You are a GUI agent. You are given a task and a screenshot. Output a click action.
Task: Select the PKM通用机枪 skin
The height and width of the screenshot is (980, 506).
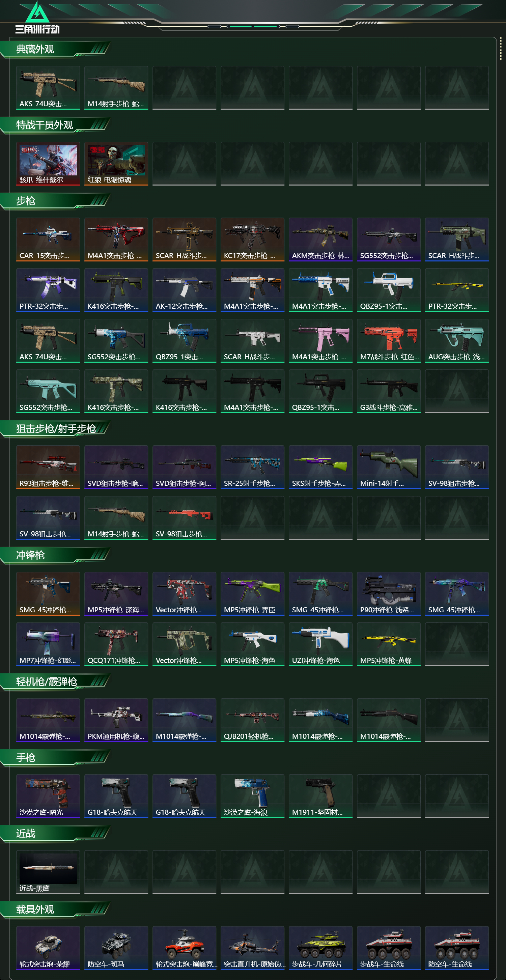pos(116,720)
